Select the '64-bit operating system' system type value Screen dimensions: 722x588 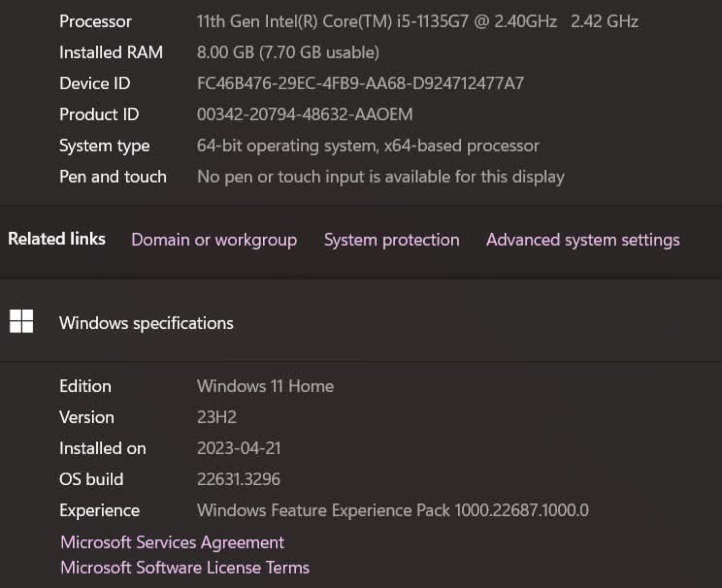pyautogui.click(x=368, y=146)
